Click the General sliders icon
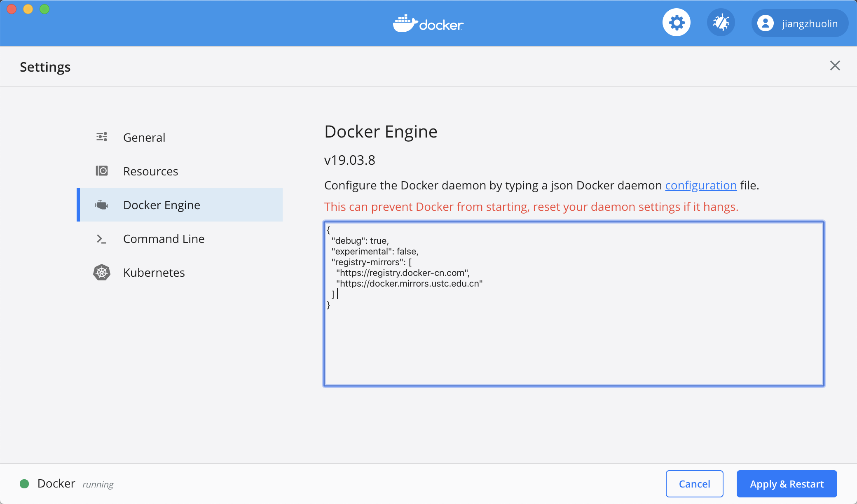 [x=102, y=137]
